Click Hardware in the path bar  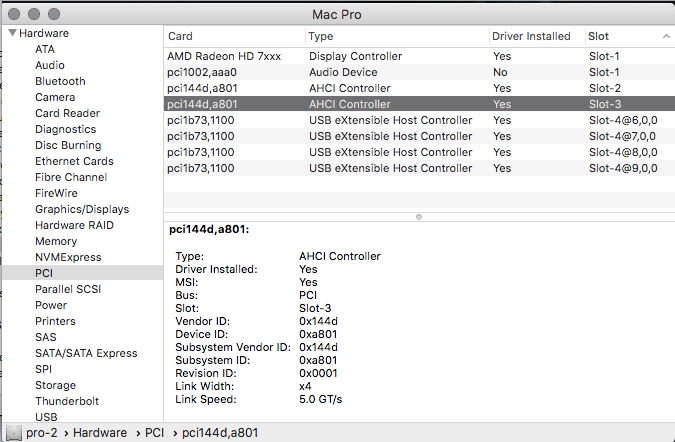pyautogui.click(x=100, y=433)
